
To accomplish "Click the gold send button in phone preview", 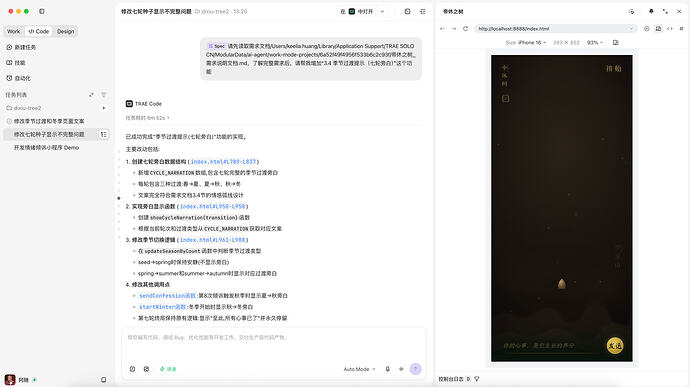I will coord(615,346).
